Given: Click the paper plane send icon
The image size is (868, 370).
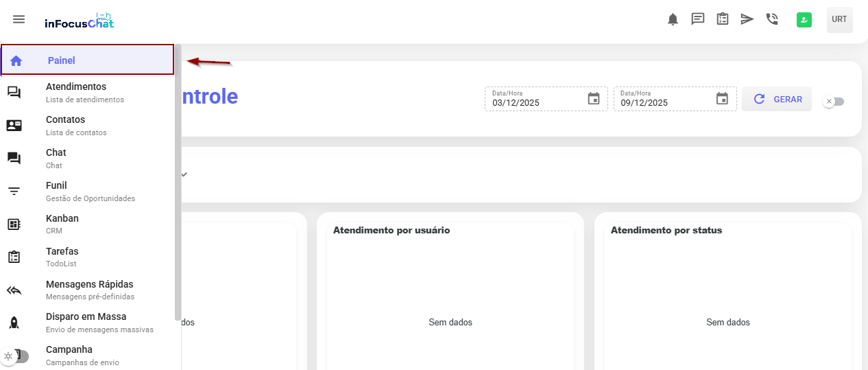Looking at the screenshot, I should click(x=747, y=19).
